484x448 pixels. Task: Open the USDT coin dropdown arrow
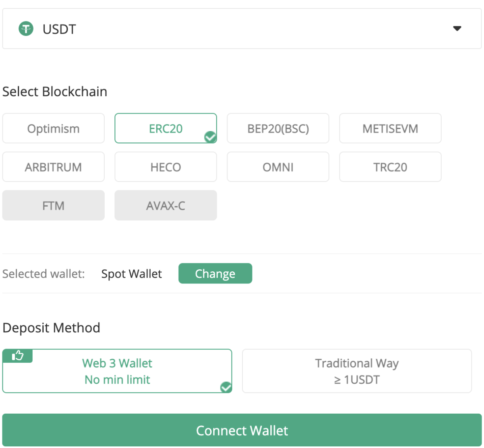(457, 29)
